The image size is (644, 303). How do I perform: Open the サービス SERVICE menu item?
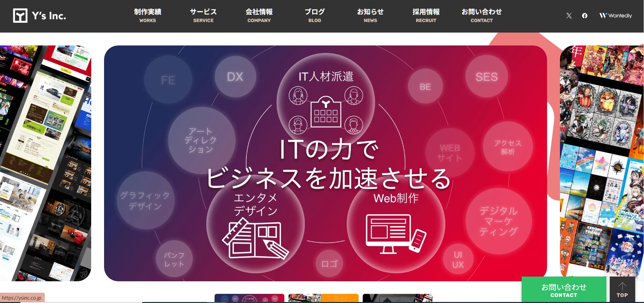pos(203,16)
